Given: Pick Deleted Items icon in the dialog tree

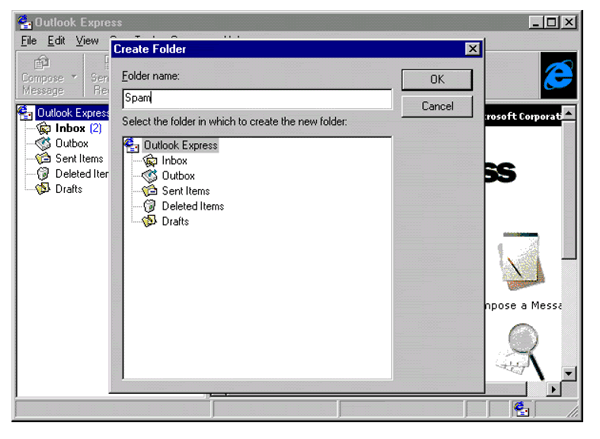Looking at the screenshot, I should click(x=150, y=206).
